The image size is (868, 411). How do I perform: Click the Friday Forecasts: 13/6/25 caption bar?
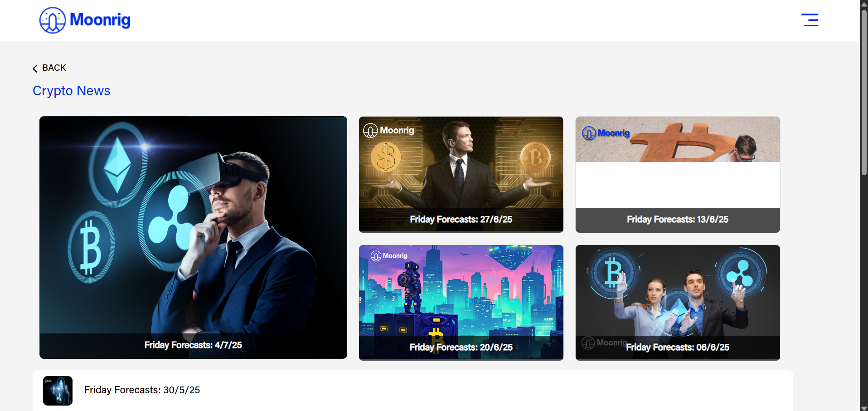pos(678,220)
